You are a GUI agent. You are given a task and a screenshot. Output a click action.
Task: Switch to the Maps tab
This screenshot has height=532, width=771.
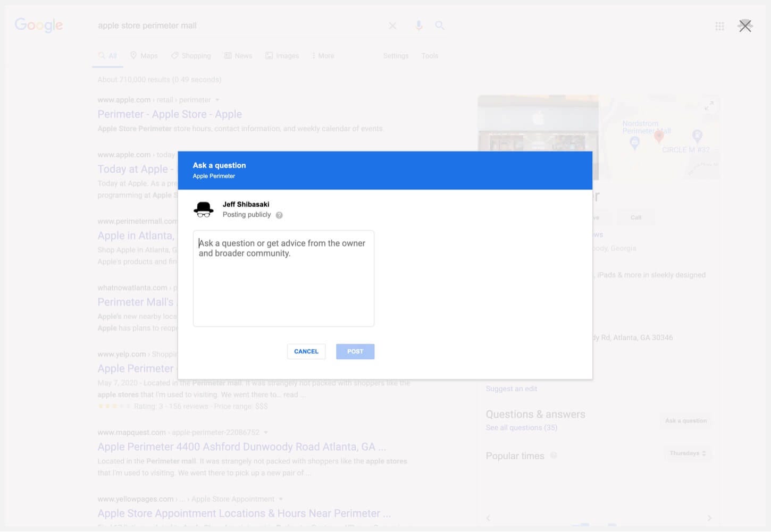coord(144,56)
